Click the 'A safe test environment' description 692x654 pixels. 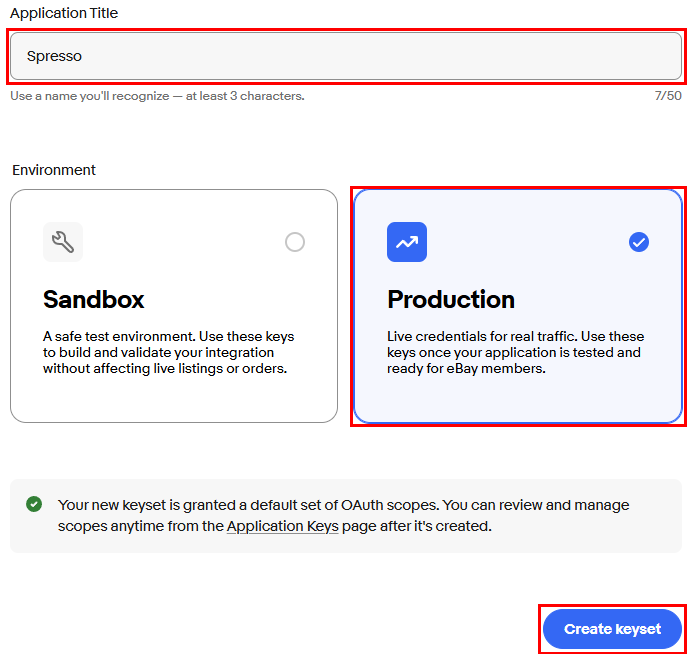[x=169, y=352]
